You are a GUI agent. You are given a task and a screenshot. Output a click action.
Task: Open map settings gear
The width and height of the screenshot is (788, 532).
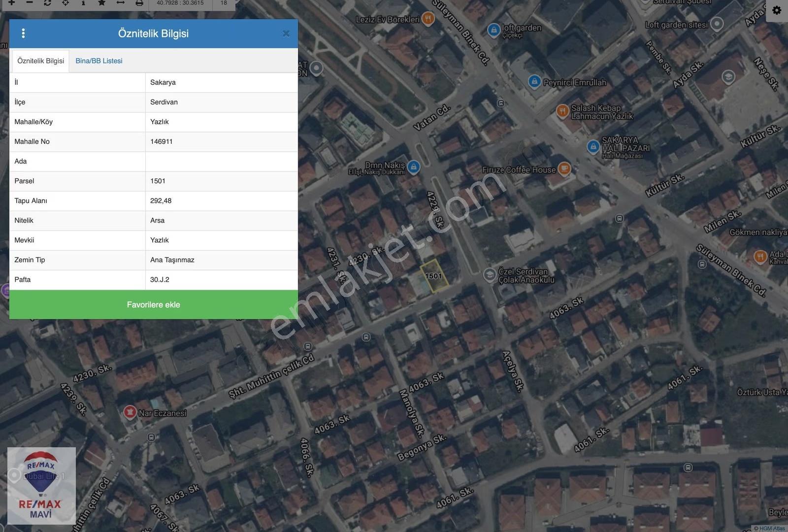[777, 10]
